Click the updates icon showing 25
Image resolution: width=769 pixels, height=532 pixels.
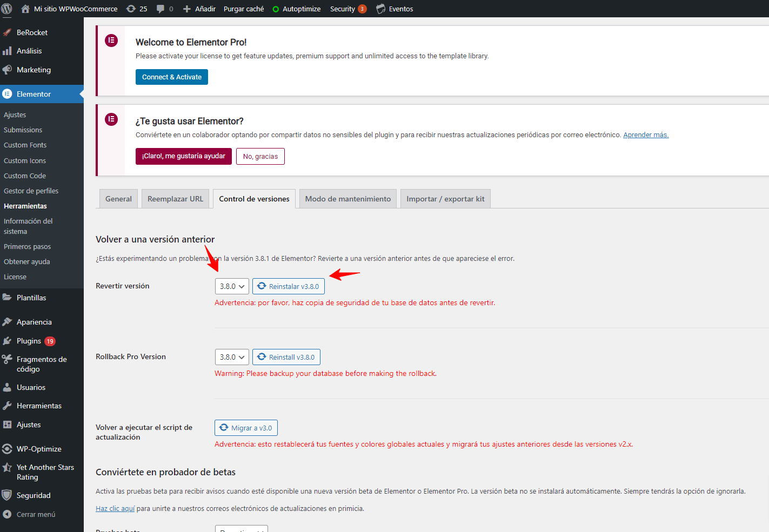131,9
